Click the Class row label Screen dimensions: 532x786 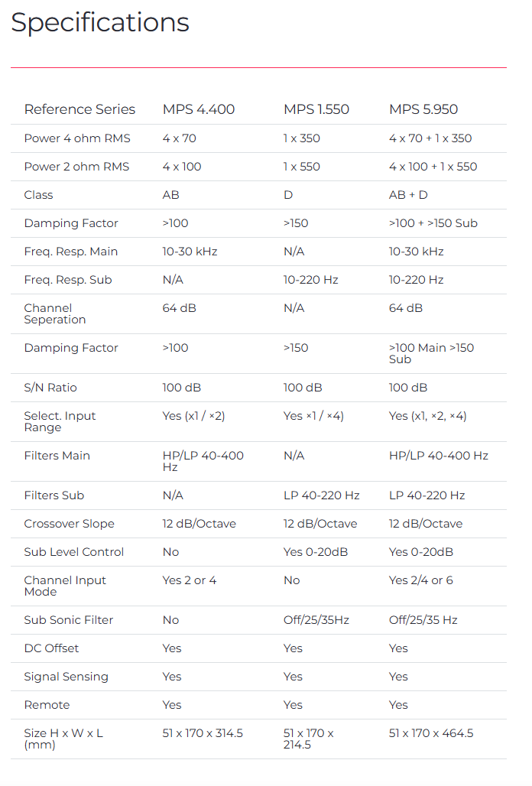pos(38,195)
